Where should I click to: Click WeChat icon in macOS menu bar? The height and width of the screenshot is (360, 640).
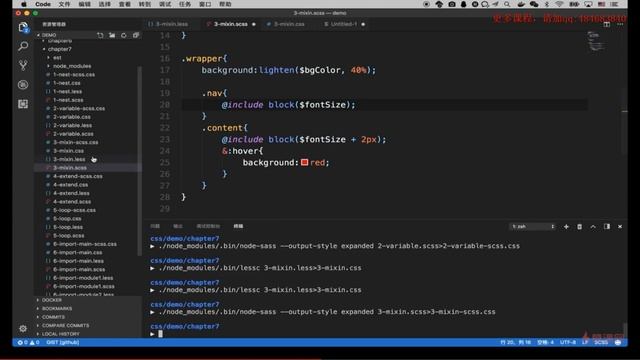[x=533, y=4]
